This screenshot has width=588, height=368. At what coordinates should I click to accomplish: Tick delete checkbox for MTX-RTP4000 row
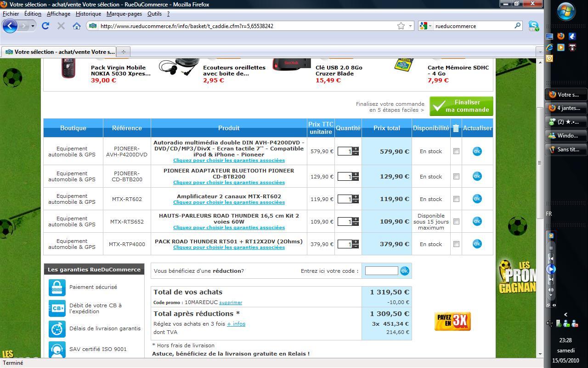(456, 244)
